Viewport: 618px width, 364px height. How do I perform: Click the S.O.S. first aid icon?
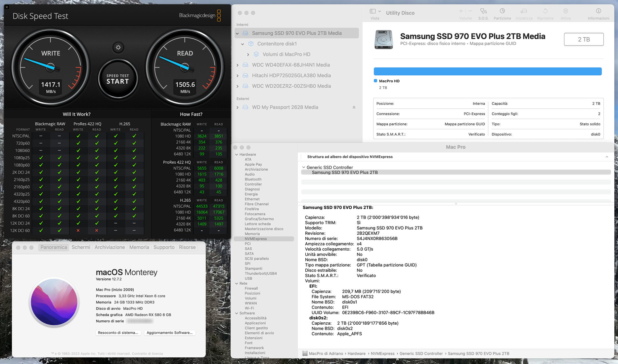[x=483, y=12]
